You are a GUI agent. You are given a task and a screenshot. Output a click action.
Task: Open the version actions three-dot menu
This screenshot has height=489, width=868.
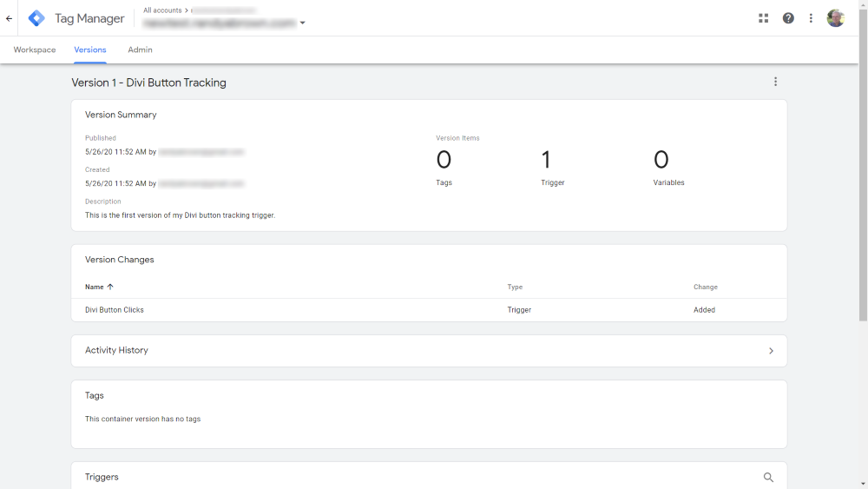(775, 82)
